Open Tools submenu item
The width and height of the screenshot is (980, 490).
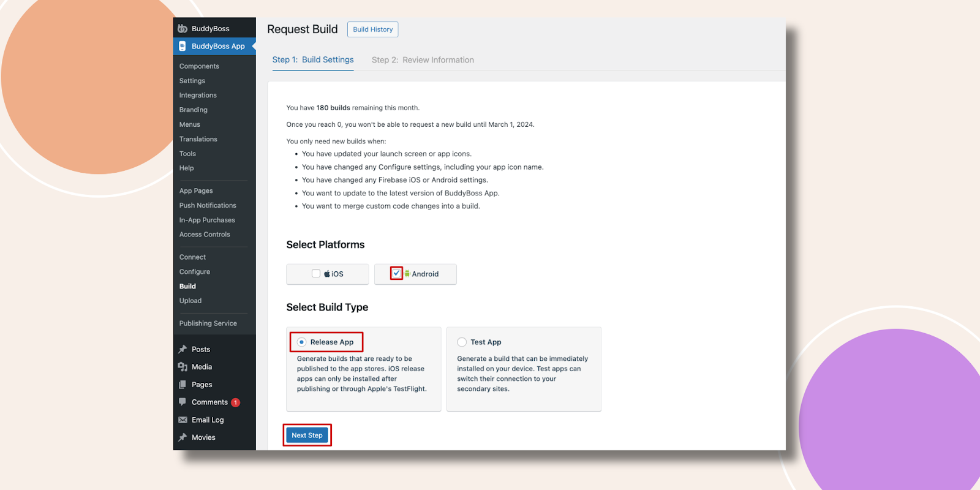[187, 154]
